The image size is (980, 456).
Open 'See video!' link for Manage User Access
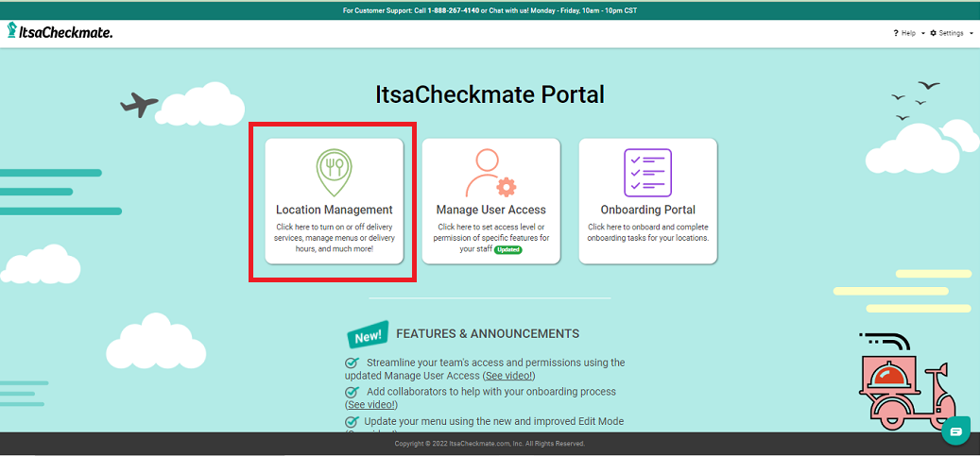point(509,376)
